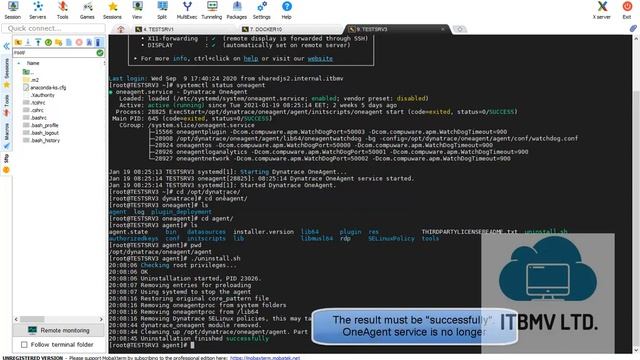Image resolution: width=640 pixels, height=360 pixels.
Task: Focus the Quick connect search field
Action: click(53, 28)
